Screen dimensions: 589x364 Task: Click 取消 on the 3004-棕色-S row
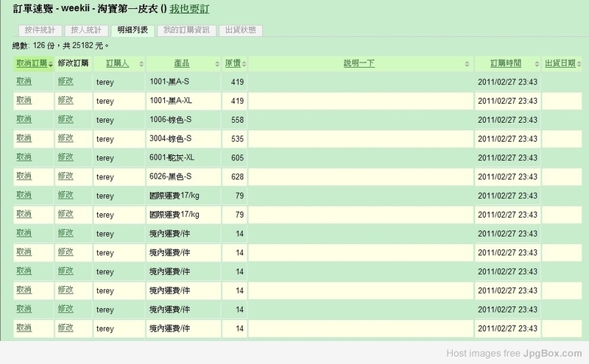(23, 138)
